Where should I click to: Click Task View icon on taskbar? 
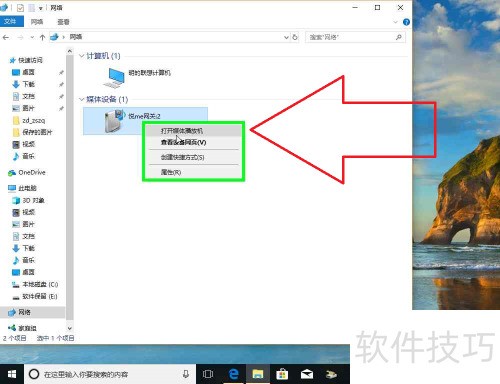(x=208, y=374)
